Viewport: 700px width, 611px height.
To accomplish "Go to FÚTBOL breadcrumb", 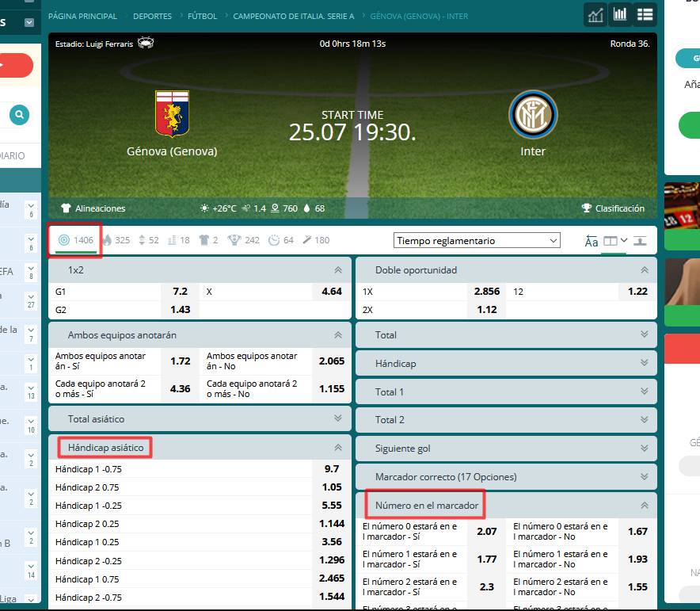I will 202,16.
